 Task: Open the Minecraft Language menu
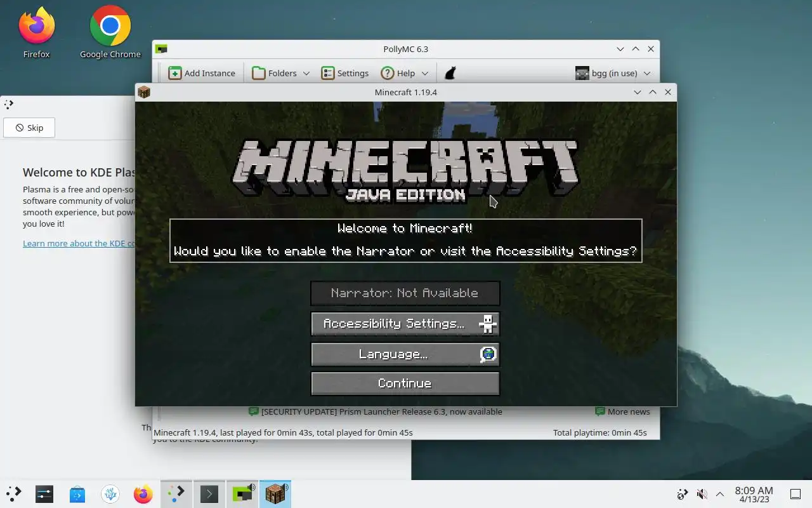405,354
